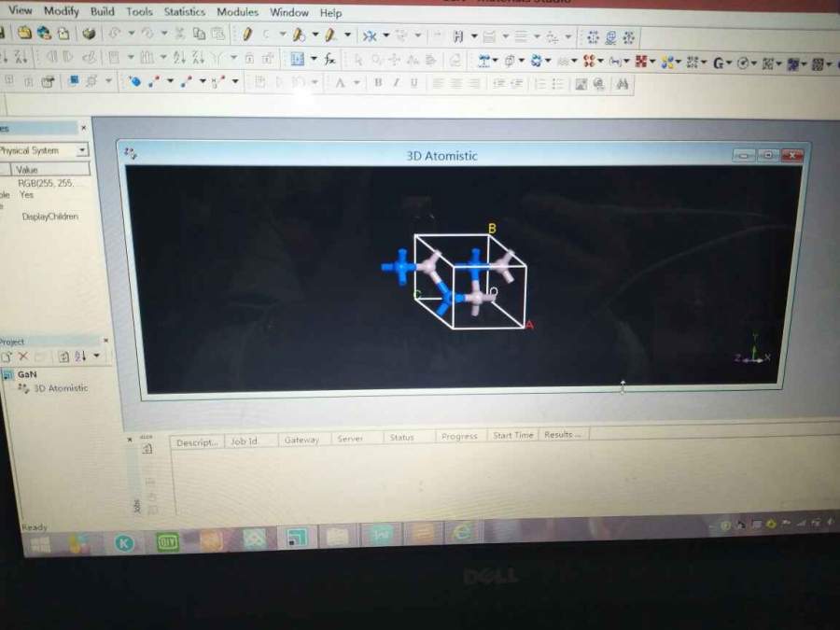Screen dimensions: 840x630
Task: Click the fx function icon
Action: point(329,60)
